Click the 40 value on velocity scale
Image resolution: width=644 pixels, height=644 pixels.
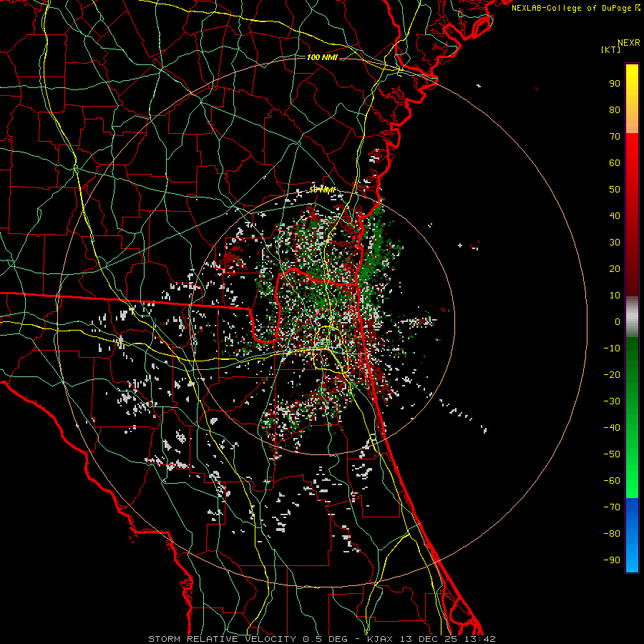(x=615, y=216)
